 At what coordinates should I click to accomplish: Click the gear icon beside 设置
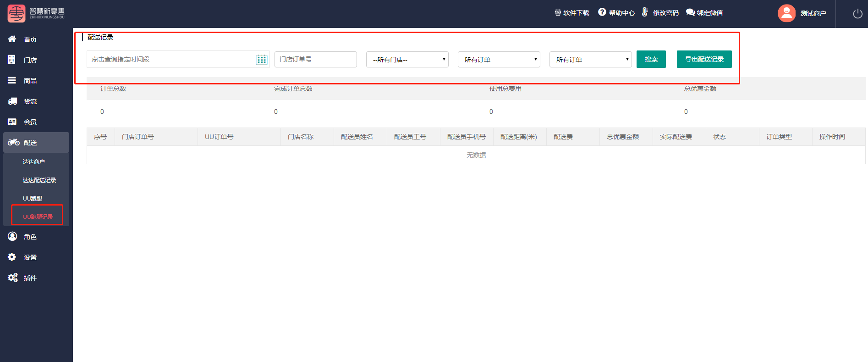12,257
